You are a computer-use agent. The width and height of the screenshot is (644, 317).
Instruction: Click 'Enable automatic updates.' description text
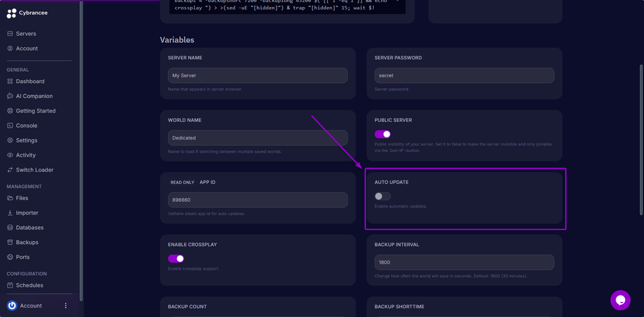pyautogui.click(x=401, y=206)
